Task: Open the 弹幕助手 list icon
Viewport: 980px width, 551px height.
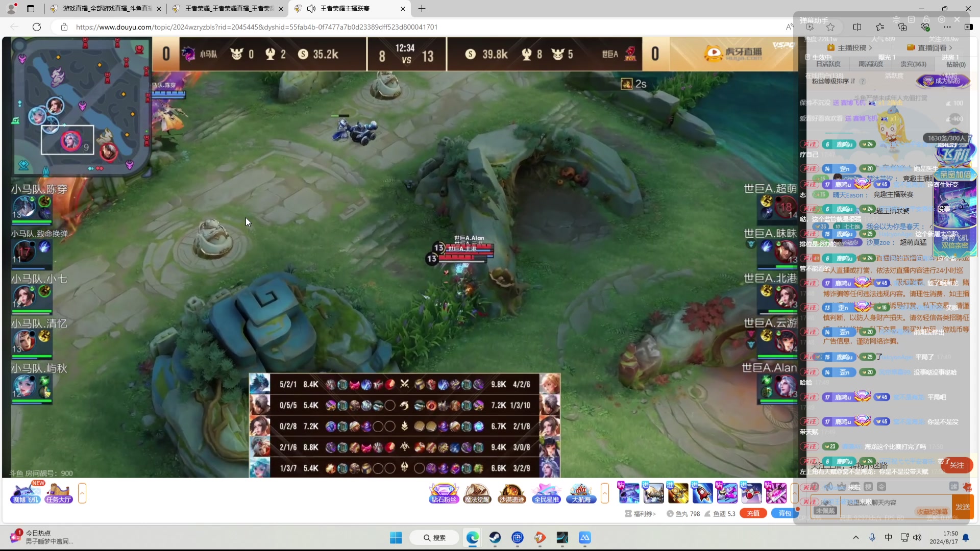Action: (x=911, y=19)
